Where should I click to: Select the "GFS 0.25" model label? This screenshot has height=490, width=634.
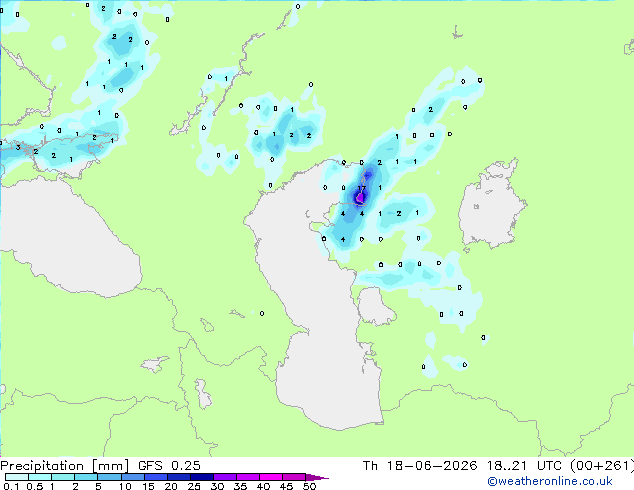point(169,465)
